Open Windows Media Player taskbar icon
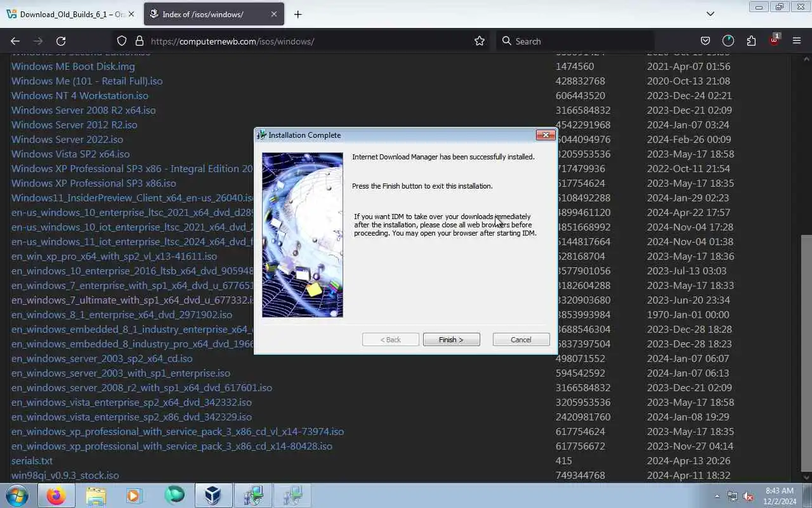Viewport: 812px width, 508px height. point(134,495)
